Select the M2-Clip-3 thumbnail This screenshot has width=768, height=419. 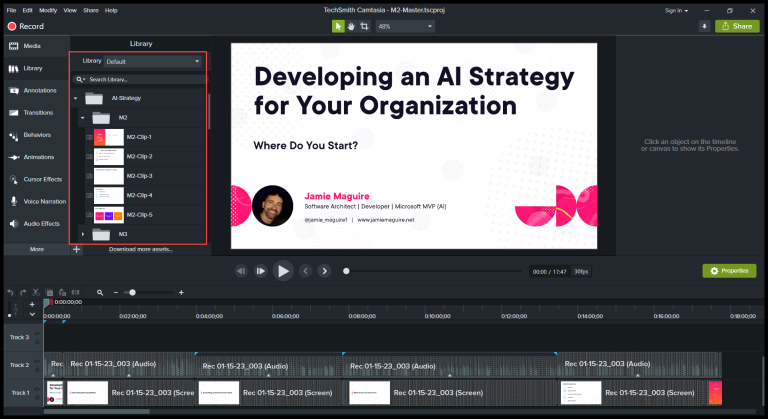click(x=109, y=176)
